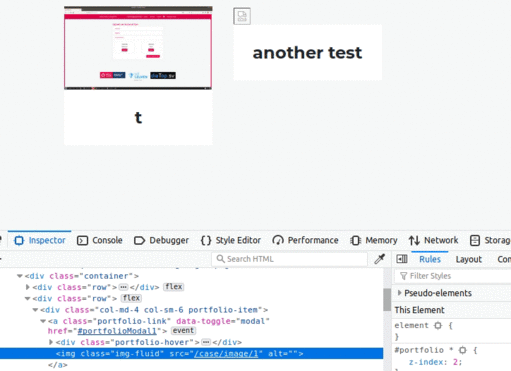Select the closing </a> tag row
Image resolution: width=511 pixels, height=371 pixels.
click(x=58, y=365)
